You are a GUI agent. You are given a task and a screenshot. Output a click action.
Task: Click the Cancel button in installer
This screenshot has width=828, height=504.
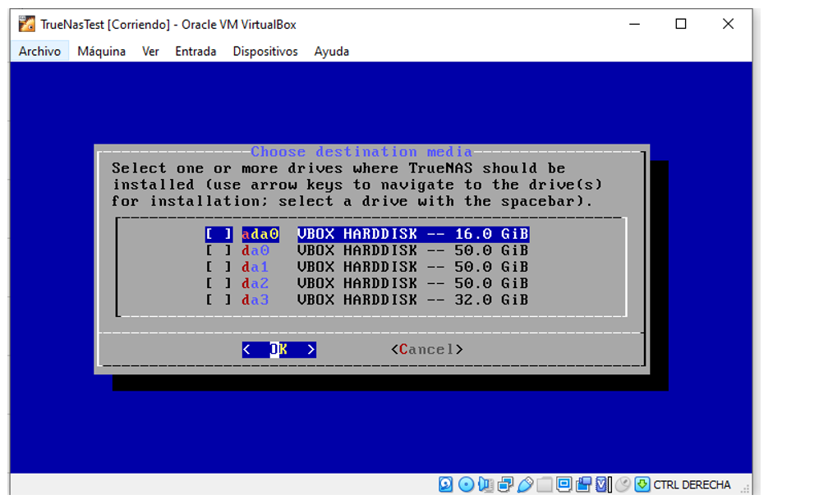click(x=426, y=350)
